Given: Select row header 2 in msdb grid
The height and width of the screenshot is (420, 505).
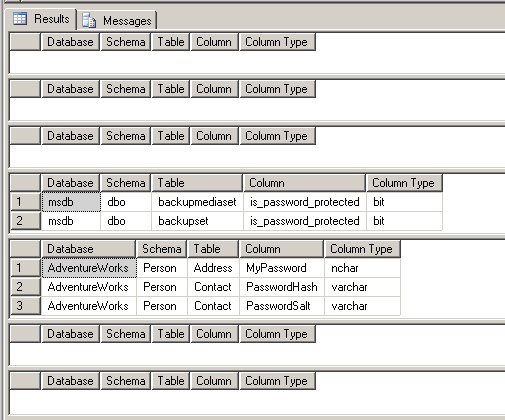Looking at the screenshot, I should (x=26, y=221).
